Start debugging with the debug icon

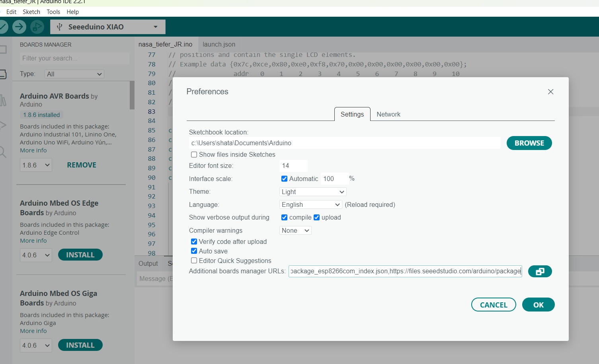[37, 27]
